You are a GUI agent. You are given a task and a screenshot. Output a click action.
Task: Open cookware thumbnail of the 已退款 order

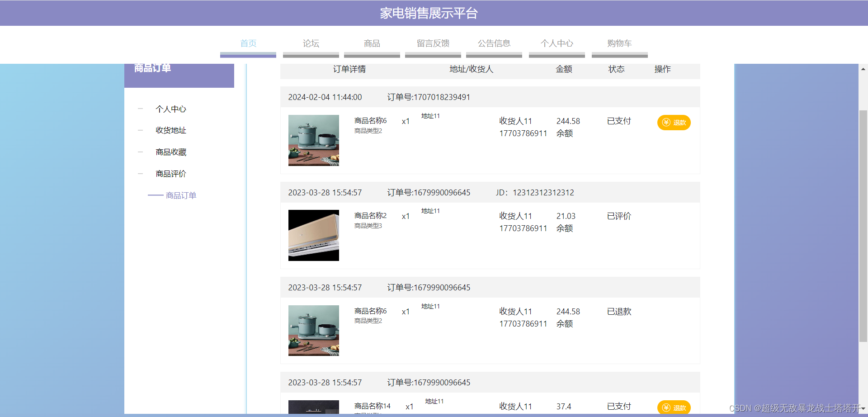314,331
